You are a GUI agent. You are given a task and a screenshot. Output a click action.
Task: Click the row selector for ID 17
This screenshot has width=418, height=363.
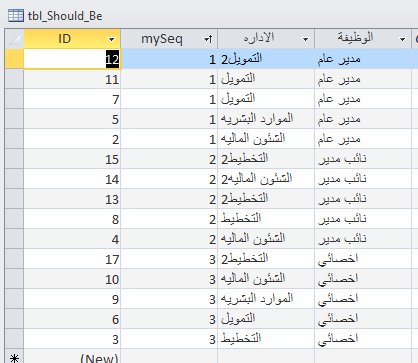point(14,259)
